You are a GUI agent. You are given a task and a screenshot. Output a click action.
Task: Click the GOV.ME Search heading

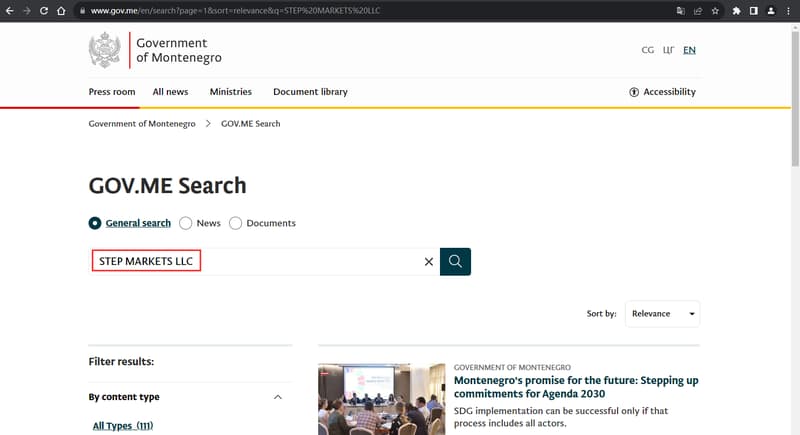click(x=167, y=186)
